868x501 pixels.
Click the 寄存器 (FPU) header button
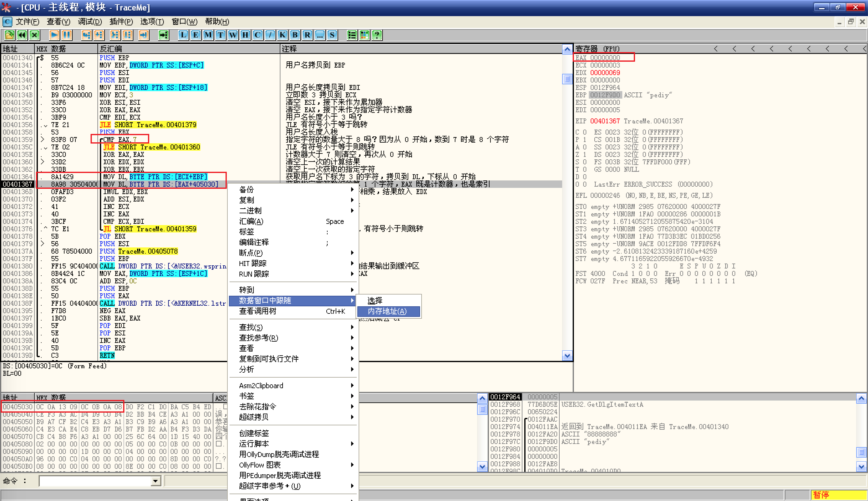coord(597,49)
